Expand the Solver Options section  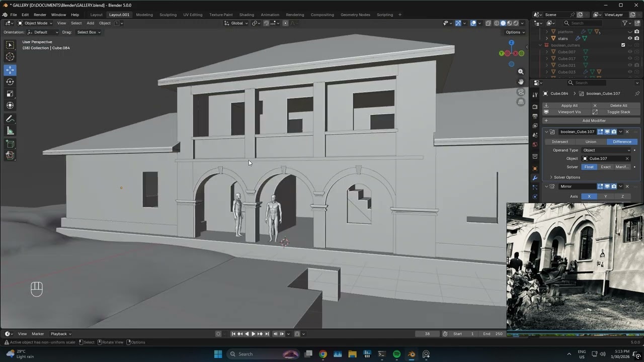pos(567,177)
